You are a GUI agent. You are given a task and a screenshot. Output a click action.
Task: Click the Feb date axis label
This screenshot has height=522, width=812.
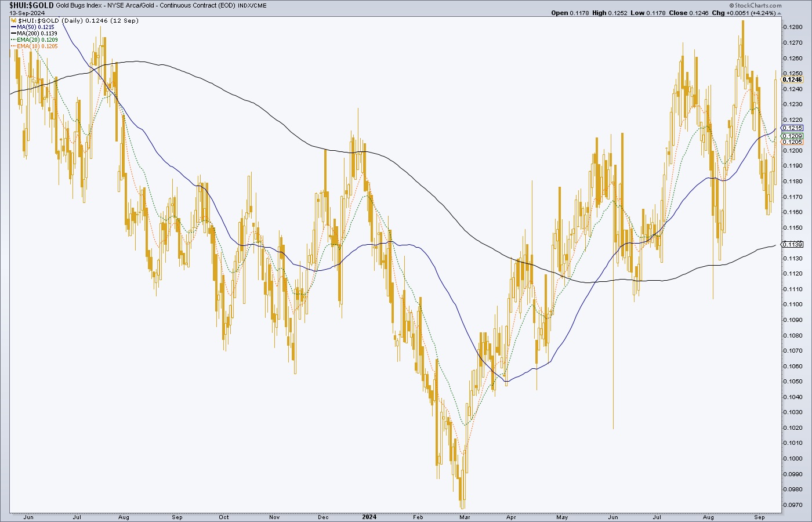(x=418, y=517)
